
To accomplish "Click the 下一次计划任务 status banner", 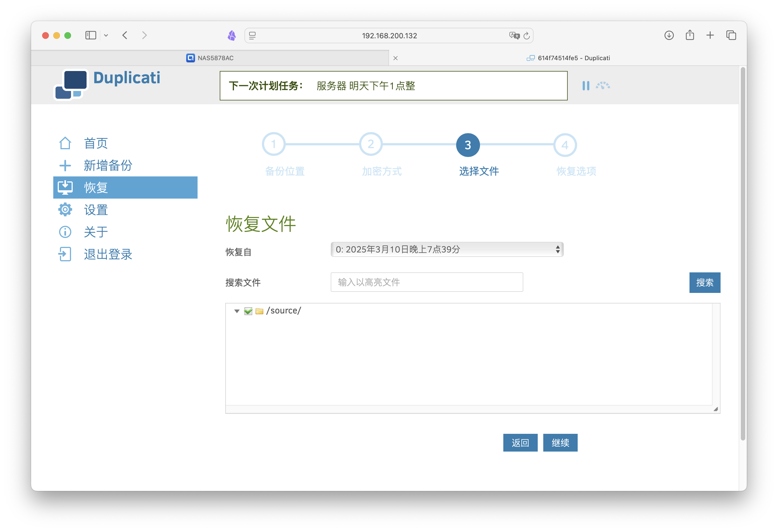I will (393, 86).
